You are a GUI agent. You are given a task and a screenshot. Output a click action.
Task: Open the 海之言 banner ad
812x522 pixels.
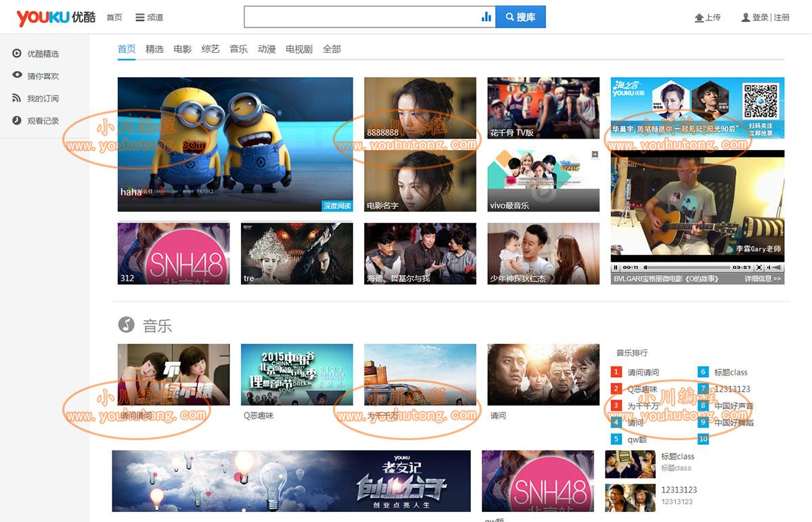pos(698,108)
